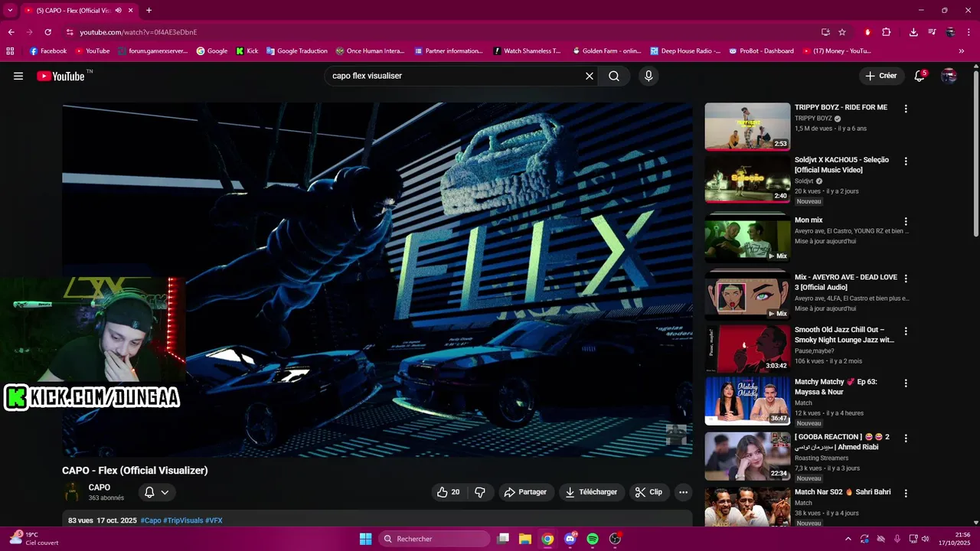Open the CAPO channel name link
Image resolution: width=980 pixels, height=551 pixels.
click(100, 487)
